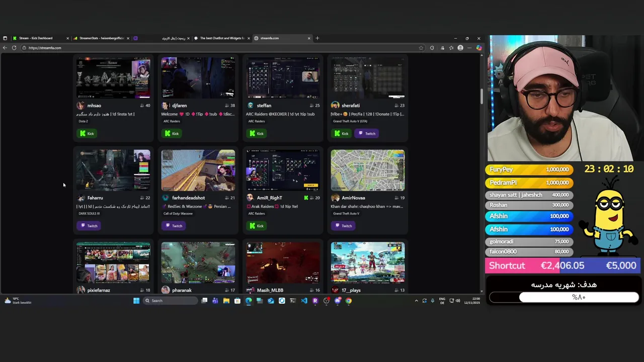Watch steffan on Kick

coord(256,133)
